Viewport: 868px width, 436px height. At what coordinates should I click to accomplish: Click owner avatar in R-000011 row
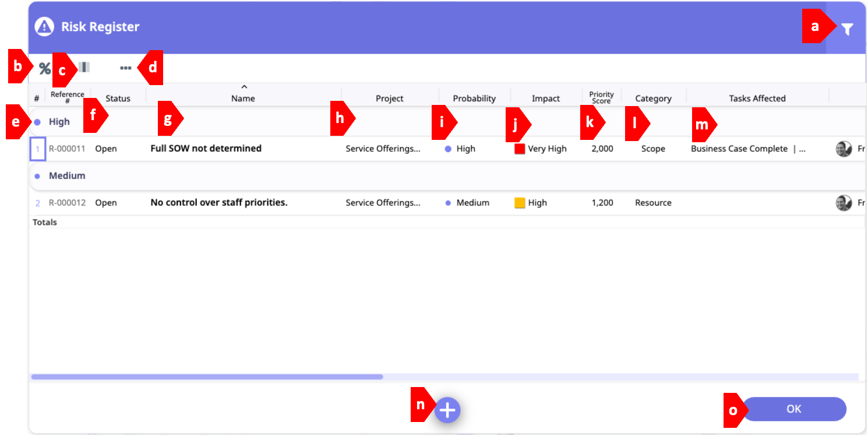[844, 149]
